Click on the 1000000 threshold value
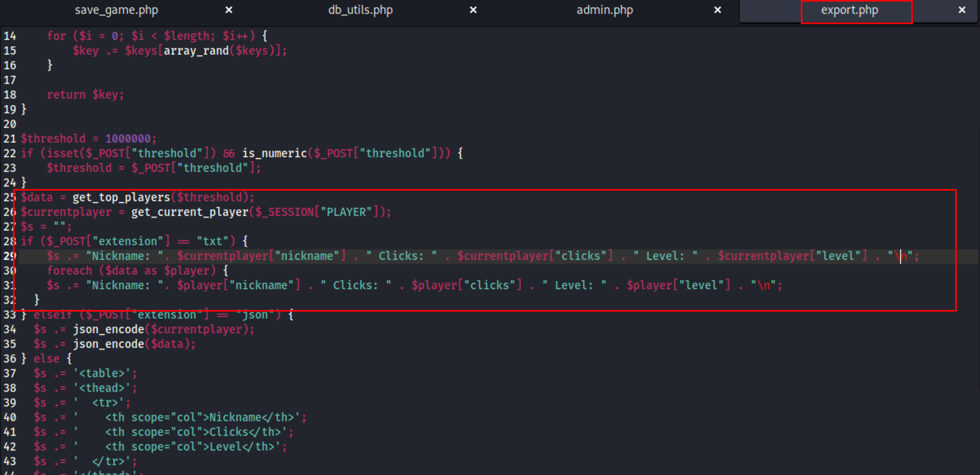980x475 pixels. tap(128, 139)
